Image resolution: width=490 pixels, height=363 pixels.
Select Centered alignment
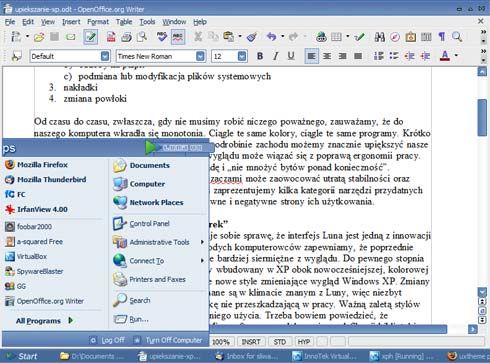click(x=327, y=56)
